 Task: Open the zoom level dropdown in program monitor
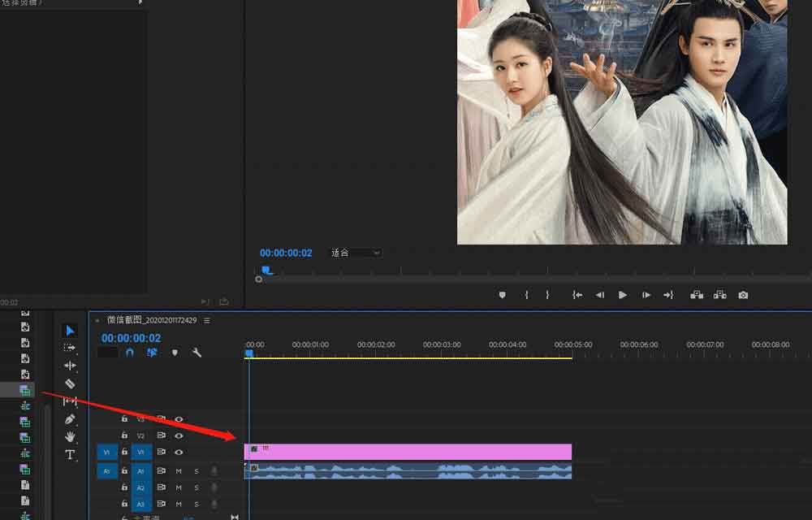(x=355, y=253)
